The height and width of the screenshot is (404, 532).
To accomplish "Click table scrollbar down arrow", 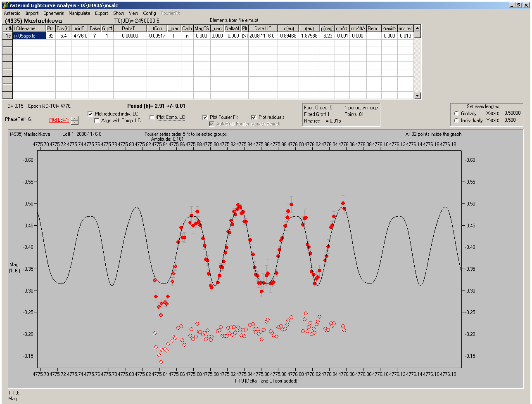I will pos(417,96).
